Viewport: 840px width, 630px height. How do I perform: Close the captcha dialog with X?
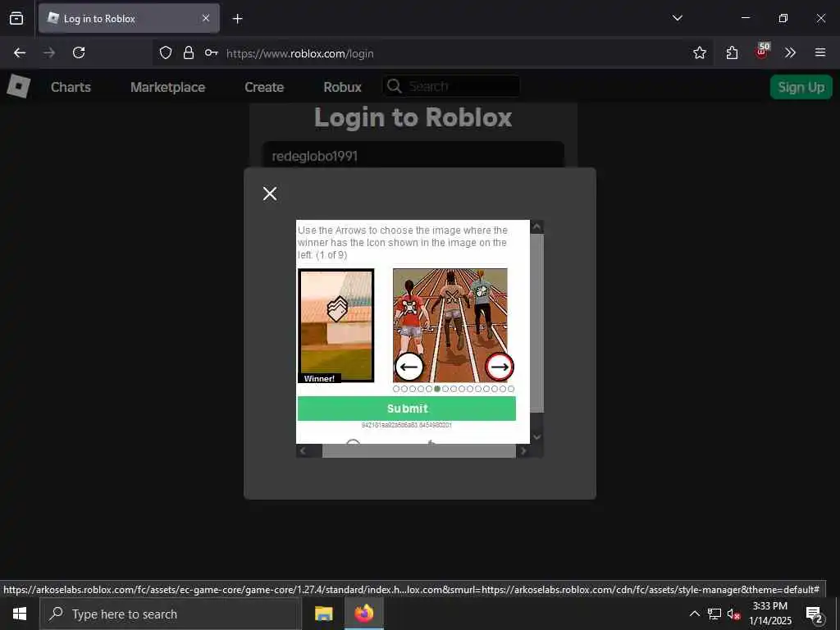(270, 194)
